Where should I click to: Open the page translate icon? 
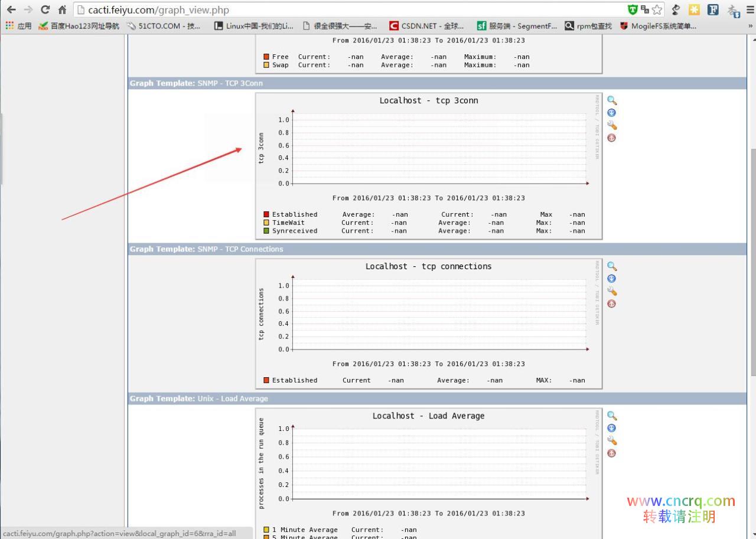644,9
